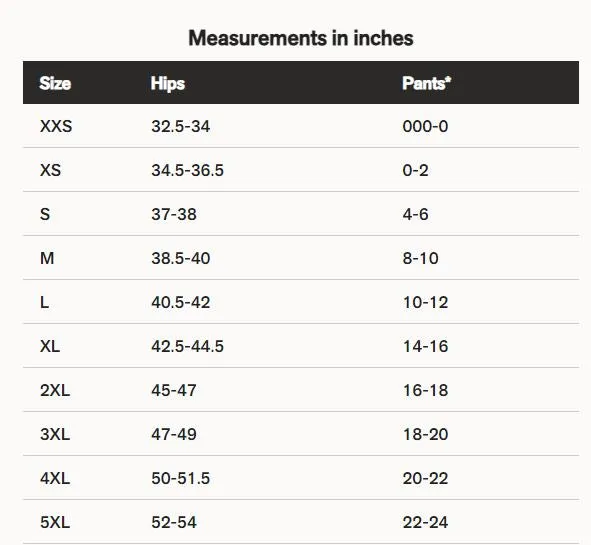591x545 pixels.
Task: Click the Pants* column header
Action: (426, 83)
